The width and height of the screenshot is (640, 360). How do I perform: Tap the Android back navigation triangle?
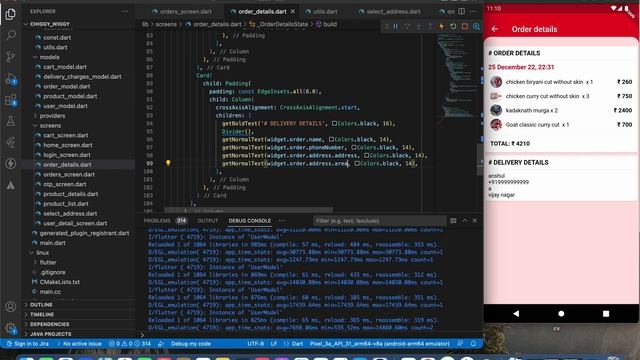pos(516,313)
